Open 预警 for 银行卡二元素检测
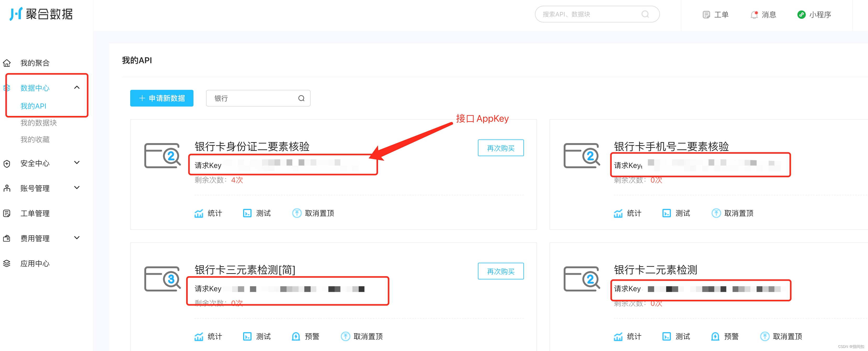Screen dimensions: 868x351 (724, 337)
